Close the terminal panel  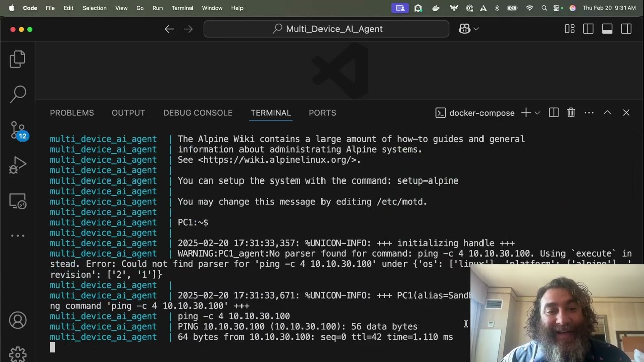click(626, 113)
